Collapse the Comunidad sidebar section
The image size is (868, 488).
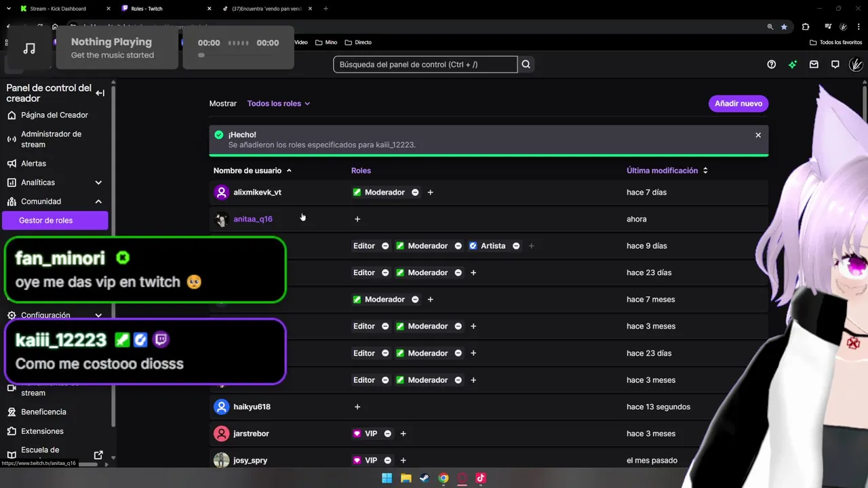coord(98,201)
